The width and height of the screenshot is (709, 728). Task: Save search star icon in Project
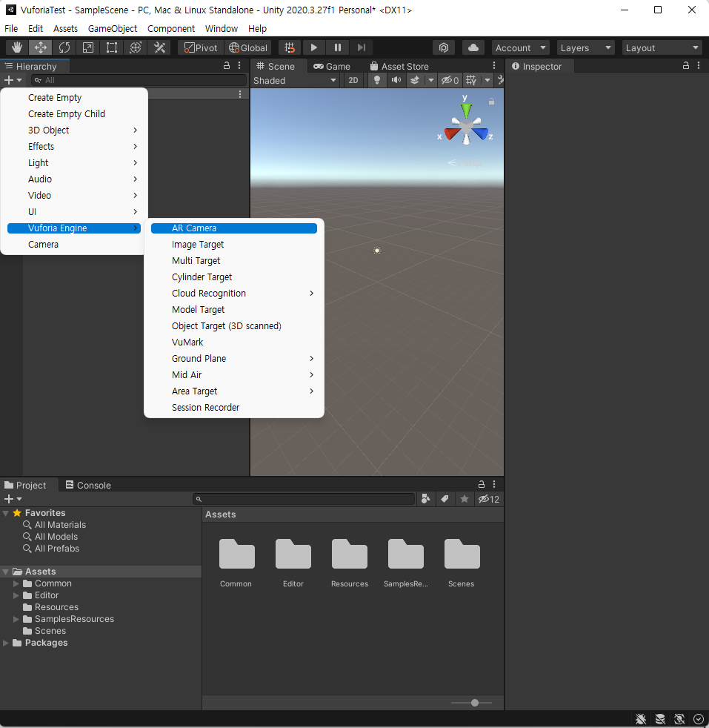click(x=465, y=499)
